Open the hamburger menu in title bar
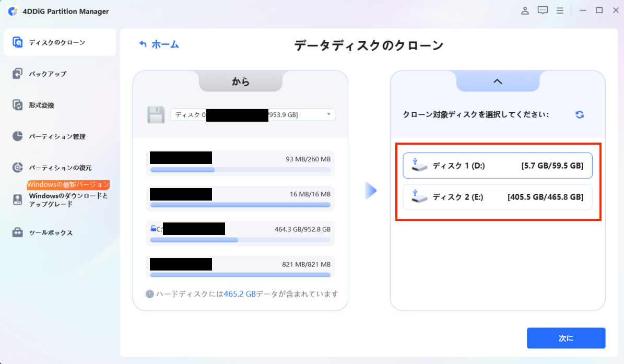This screenshot has height=364, width=624. pyautogui.click(x=560, y=10)
